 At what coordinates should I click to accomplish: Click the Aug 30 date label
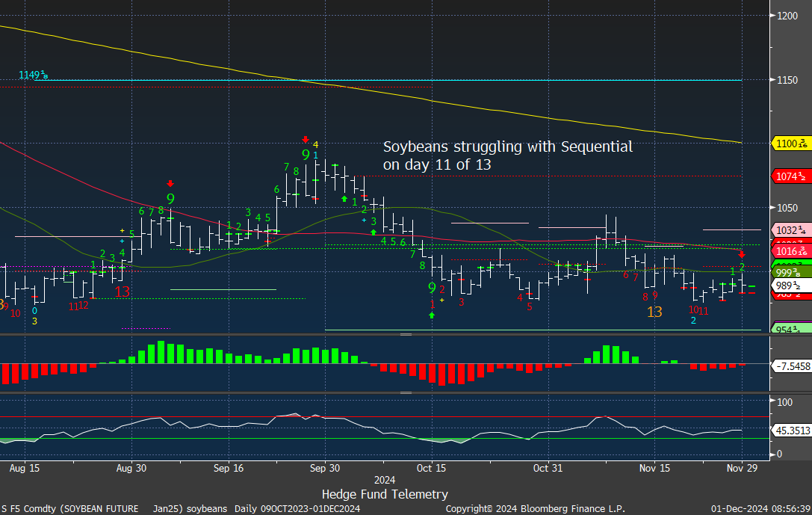(x=131, y=469)
